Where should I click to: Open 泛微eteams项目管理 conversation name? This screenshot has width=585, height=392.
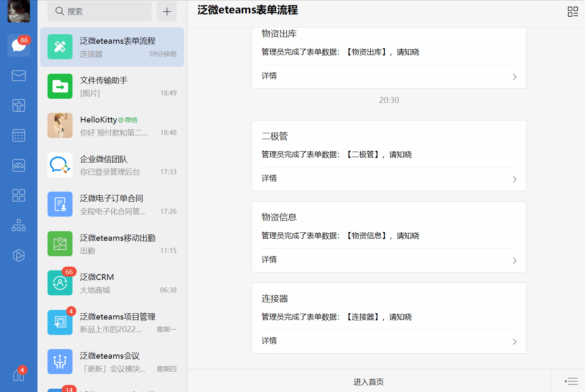pyautogui.click(x=117, y=317)
